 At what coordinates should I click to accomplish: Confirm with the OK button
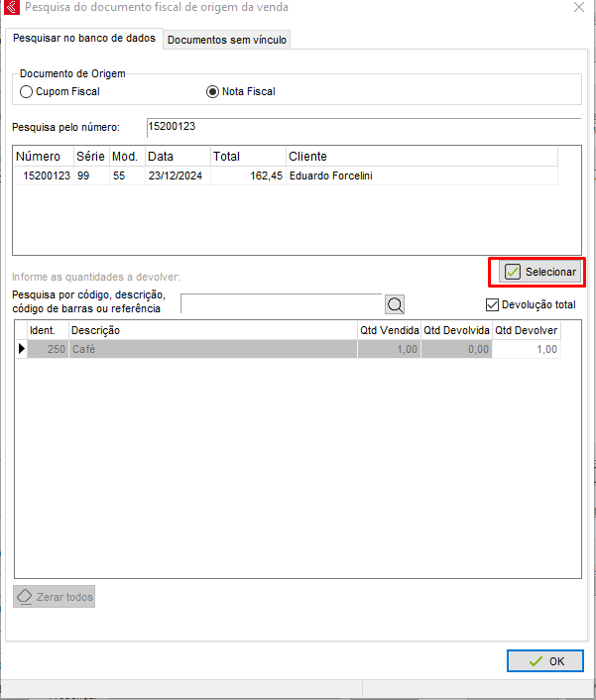tap(544, 660)
